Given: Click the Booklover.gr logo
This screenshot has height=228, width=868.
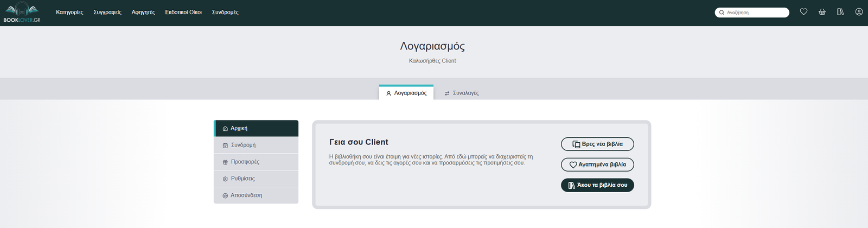Looking at the screenshot, I should pyautogui.click(x=22, y=12).
